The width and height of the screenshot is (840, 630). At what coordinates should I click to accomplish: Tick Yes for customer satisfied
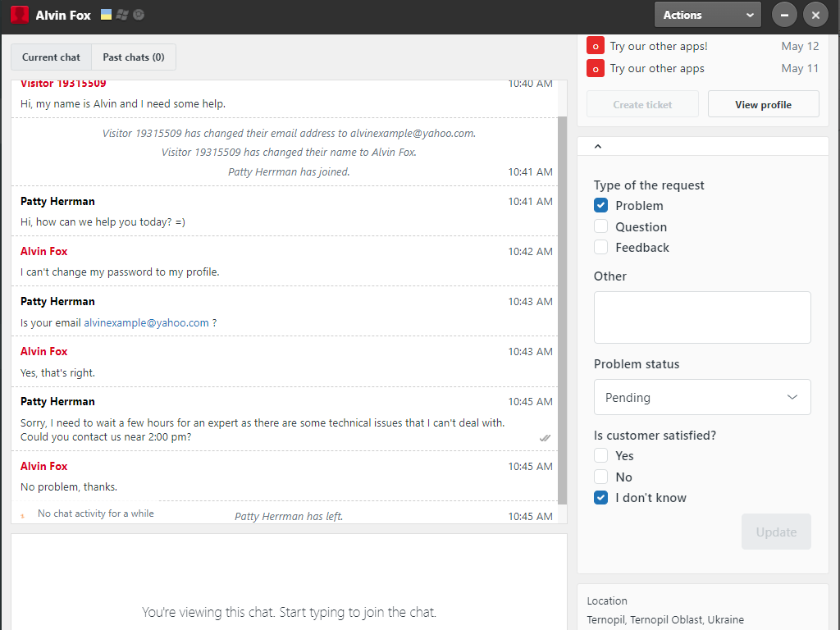601,456
